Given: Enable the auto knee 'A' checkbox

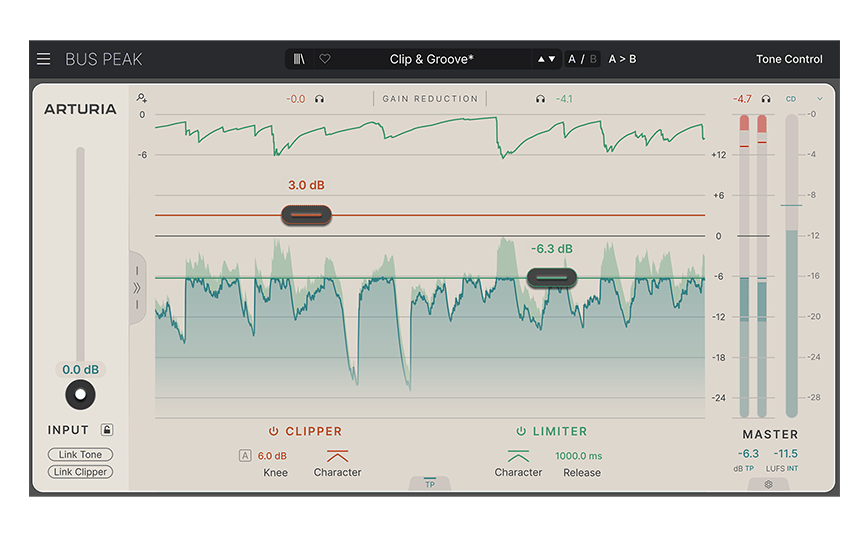Looking at the screenshot, I should pyautogui.click(x=245, y=456).
